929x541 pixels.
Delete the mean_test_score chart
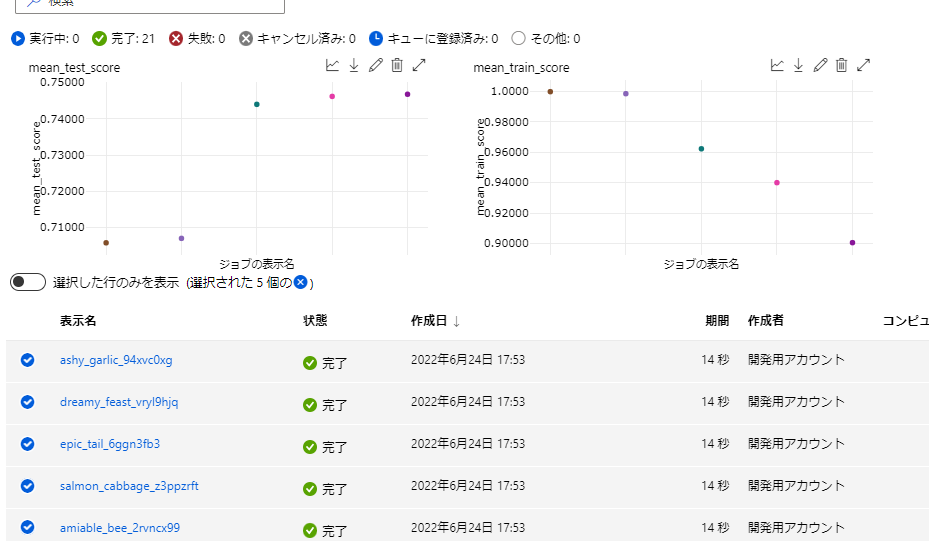[x=397, y=65]
